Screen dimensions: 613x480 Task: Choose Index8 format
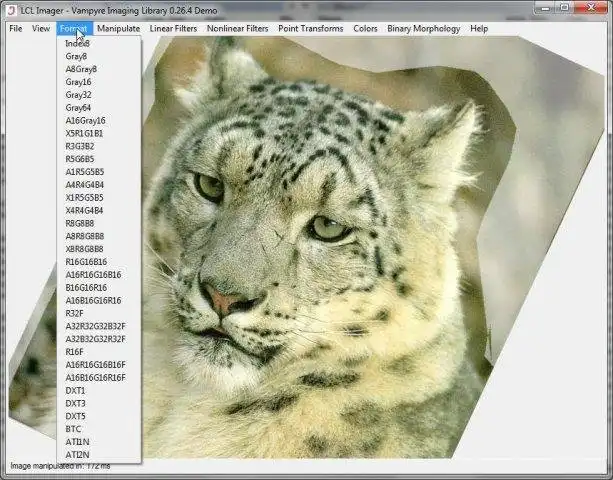[x=99, y=43]
